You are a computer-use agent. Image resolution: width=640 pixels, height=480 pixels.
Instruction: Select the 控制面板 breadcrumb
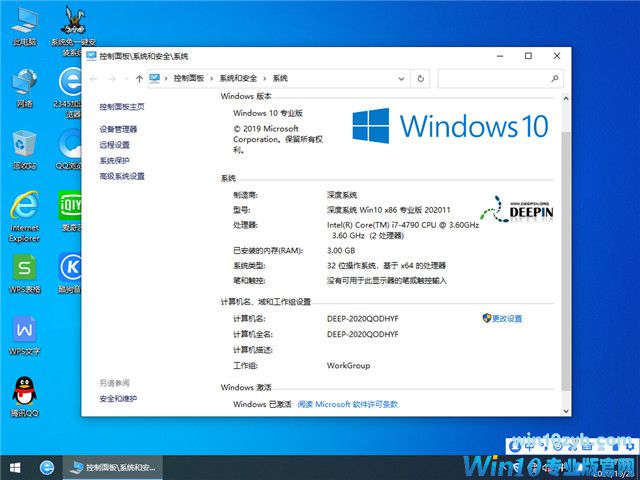coord(189,78)
